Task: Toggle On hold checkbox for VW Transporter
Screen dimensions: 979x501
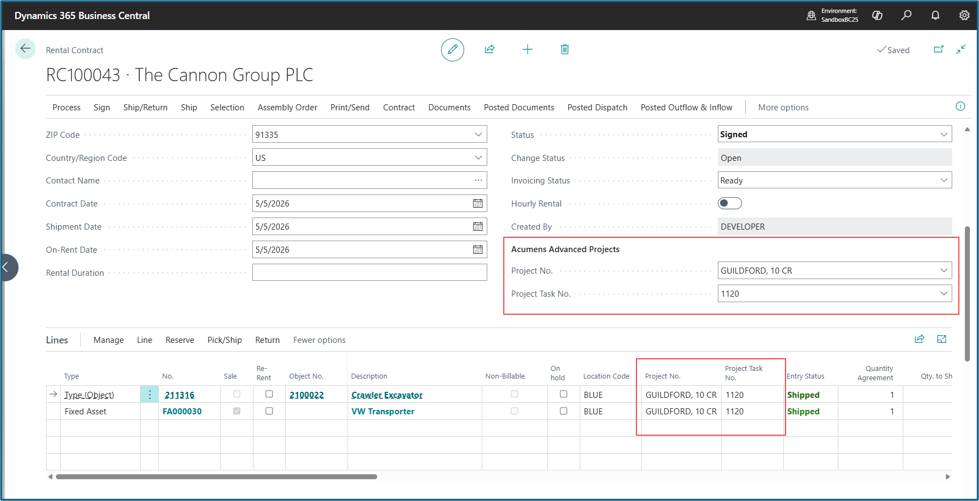Action: (x=563, y=412)
